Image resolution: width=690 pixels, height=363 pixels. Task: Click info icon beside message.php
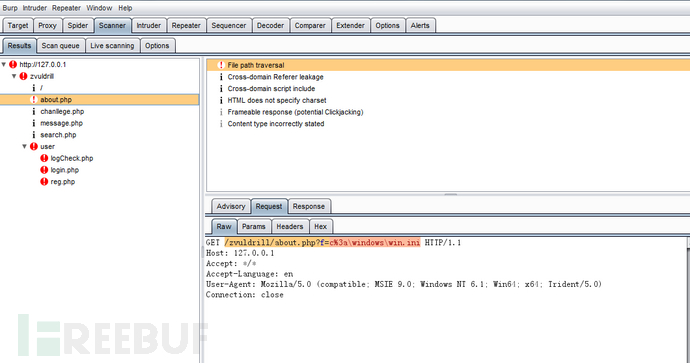[x=34, y=123]
